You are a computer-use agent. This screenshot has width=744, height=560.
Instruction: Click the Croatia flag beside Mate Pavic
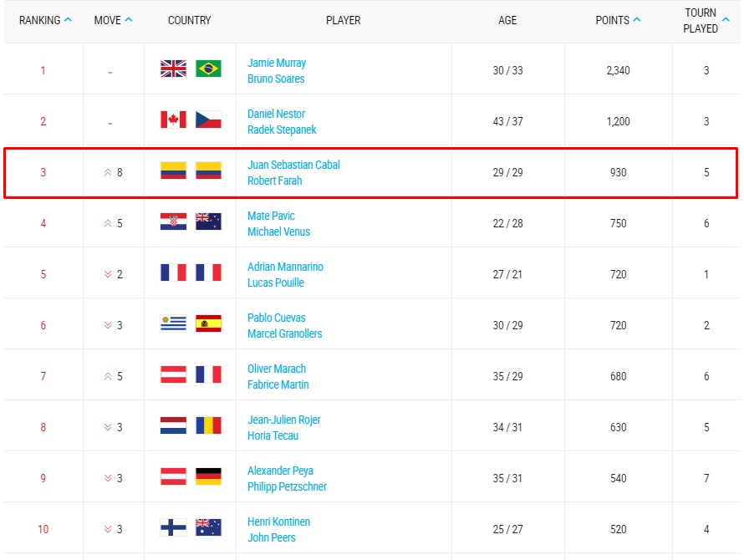click(173, 221)
